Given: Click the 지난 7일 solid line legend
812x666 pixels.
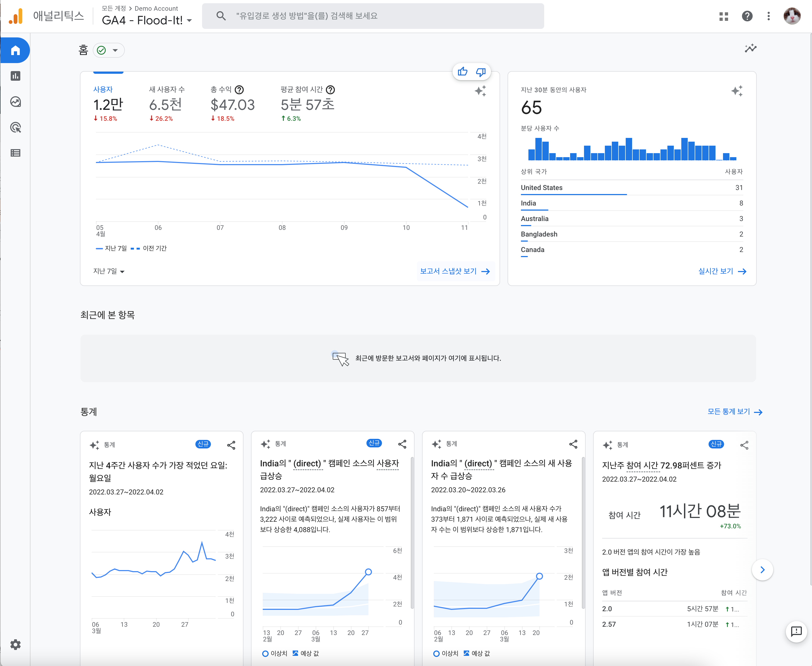Looking at the screenshot, I should (111, 248).
